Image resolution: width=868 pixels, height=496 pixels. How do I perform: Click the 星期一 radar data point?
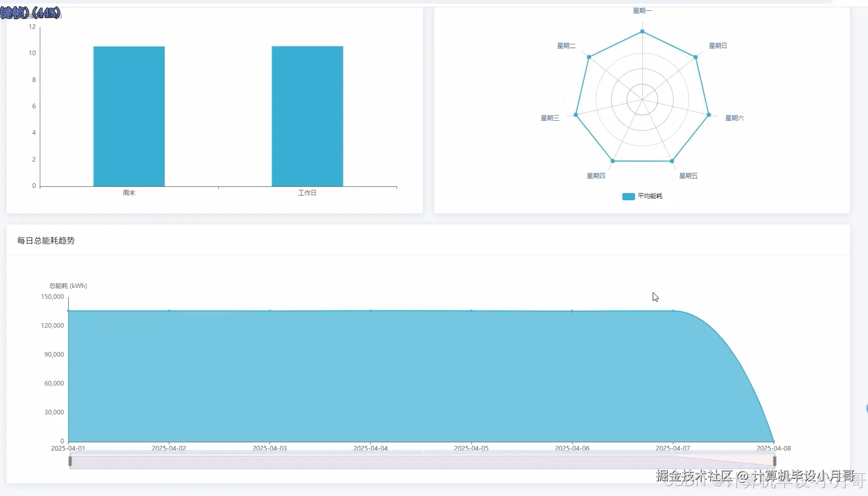point(642,31)
